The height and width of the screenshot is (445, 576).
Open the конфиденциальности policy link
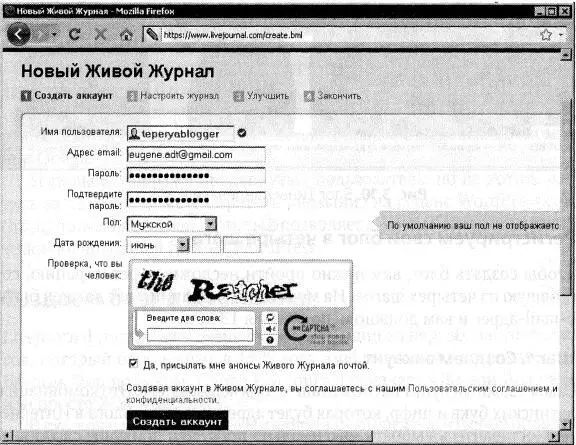click(172, 400)
